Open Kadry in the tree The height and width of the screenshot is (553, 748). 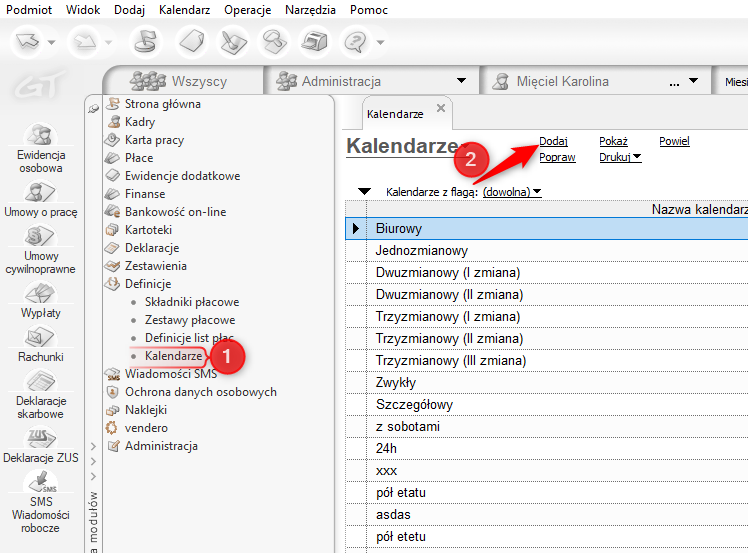[x=139, y=122]
